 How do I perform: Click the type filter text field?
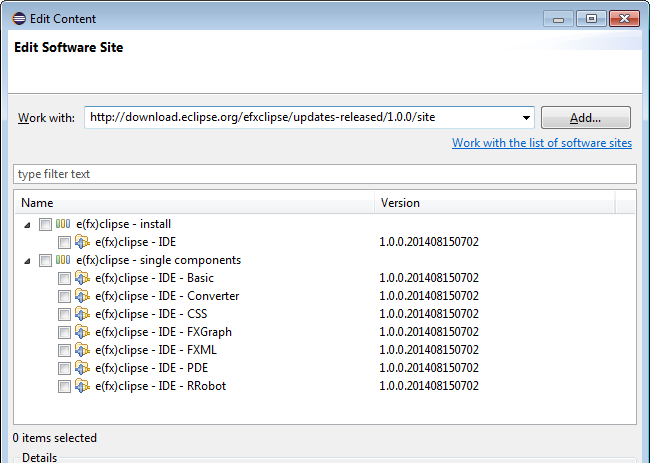(325, 174)
